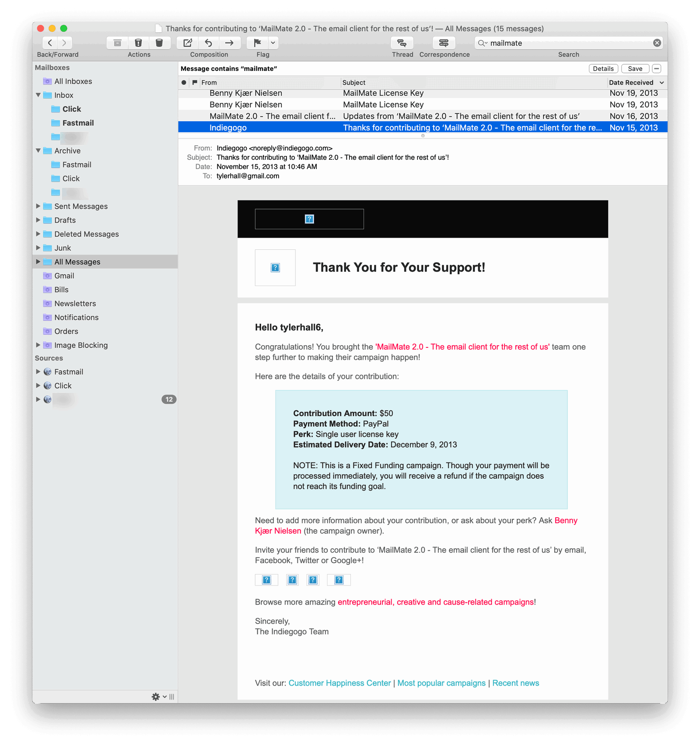Load the blocked Indiegogo header logo image
The width and height of the screenshot is (700, 746).
(x=309, y=219)
